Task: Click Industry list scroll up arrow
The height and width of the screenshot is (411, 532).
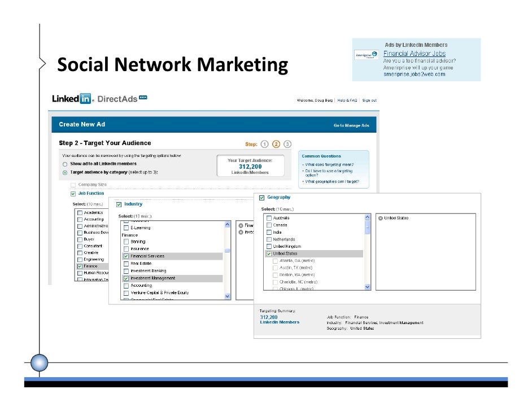Action: (x=228, y=225)
